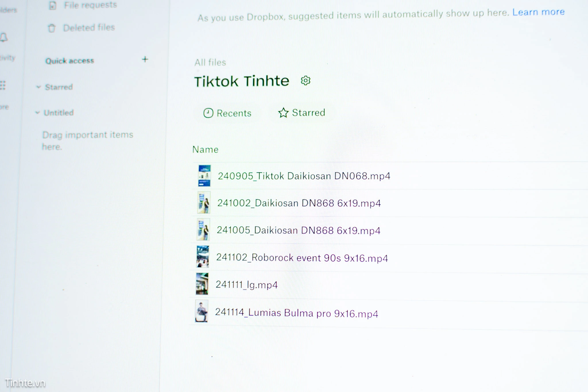Click the clock icon in the Recents filter
588x392 pixels.
pos(208,113)
